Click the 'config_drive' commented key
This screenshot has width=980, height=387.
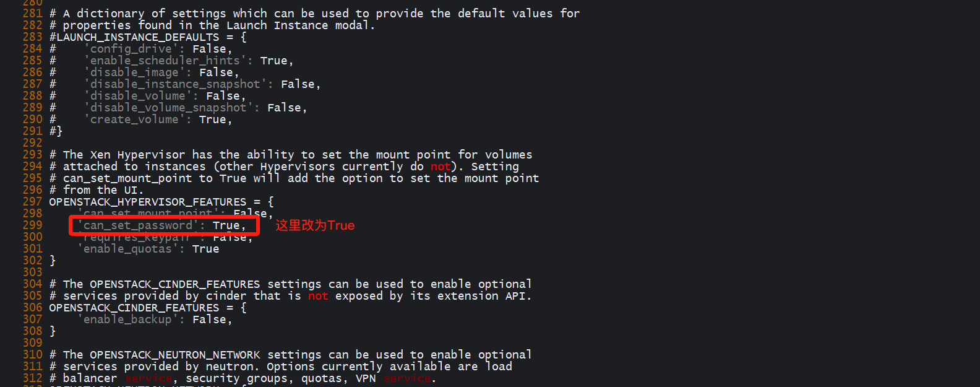pyautogui.click(x=131, y=49)
